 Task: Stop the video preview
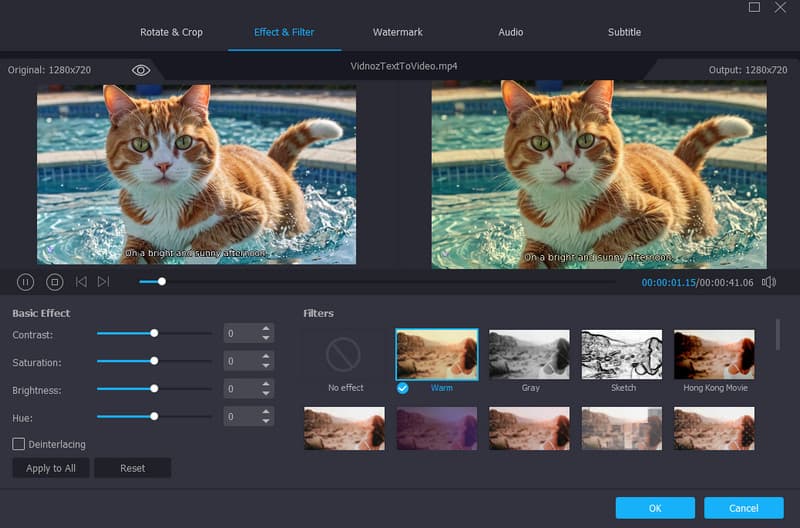coord(55,282)
